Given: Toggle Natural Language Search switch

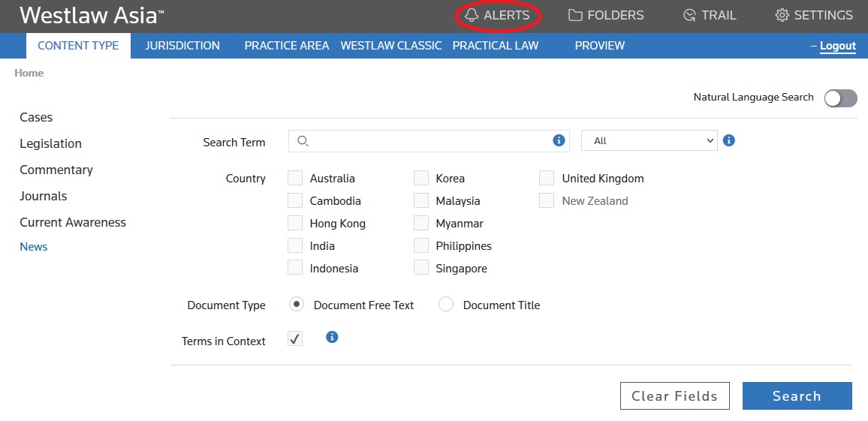Looking at the screenshot, I should pos(840,98).
